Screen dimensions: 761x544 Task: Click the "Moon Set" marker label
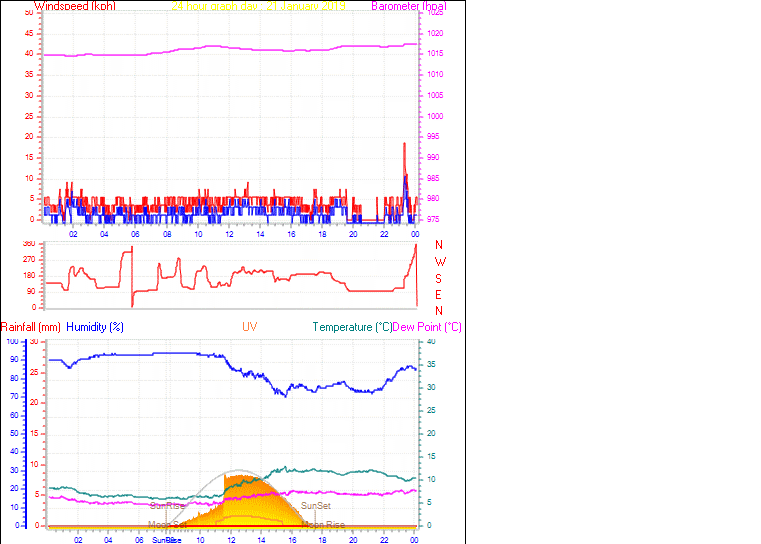[x=167, y=525]
